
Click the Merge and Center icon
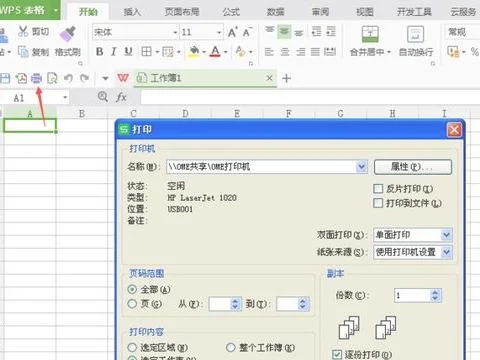(x=370, y=34)
